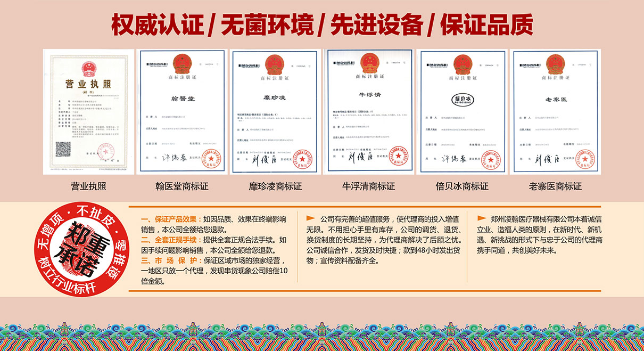Viewport: 644px width, 351px height.
Task: Click the national emblem on 老寨医 certificate
Action: click(x=555, y=64)
